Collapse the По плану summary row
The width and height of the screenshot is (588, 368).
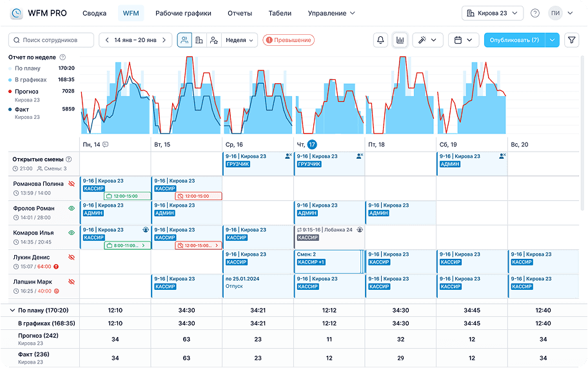[x=13, y=311]
